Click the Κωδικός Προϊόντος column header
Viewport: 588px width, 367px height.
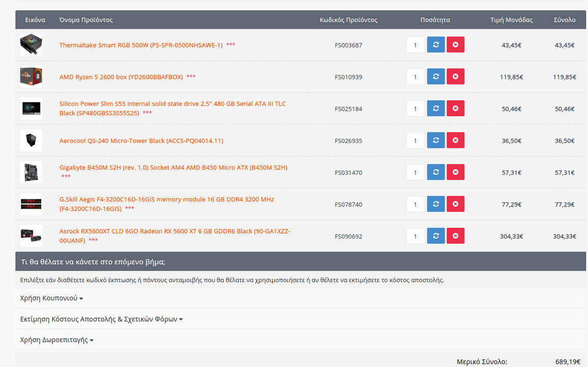coord(348,20)
